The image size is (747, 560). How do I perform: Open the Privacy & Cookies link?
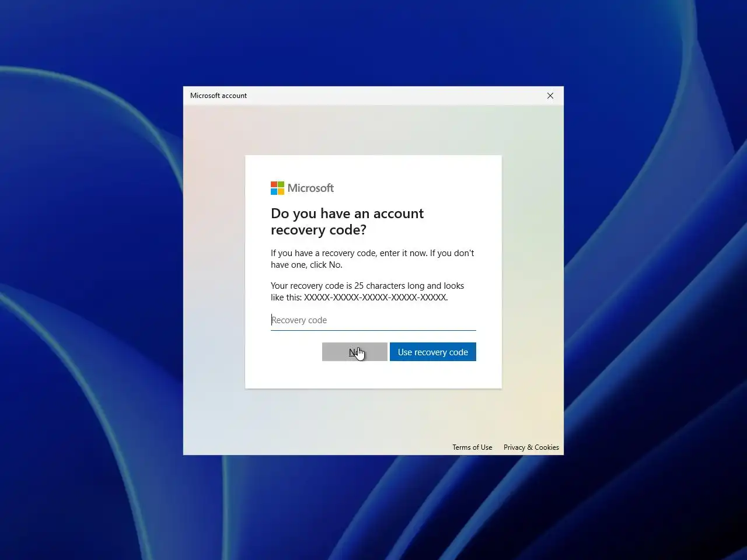(531, 447)
